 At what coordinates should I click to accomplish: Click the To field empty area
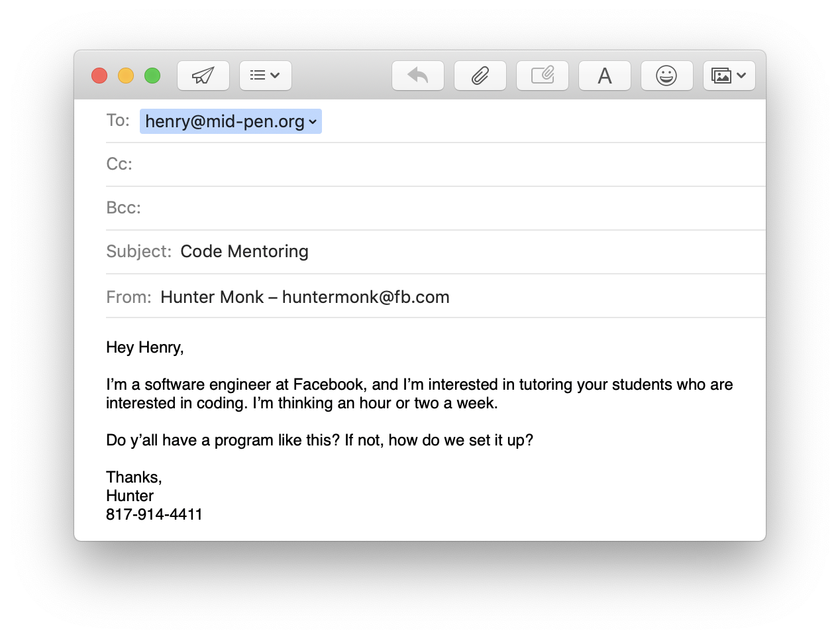(543, 121)
